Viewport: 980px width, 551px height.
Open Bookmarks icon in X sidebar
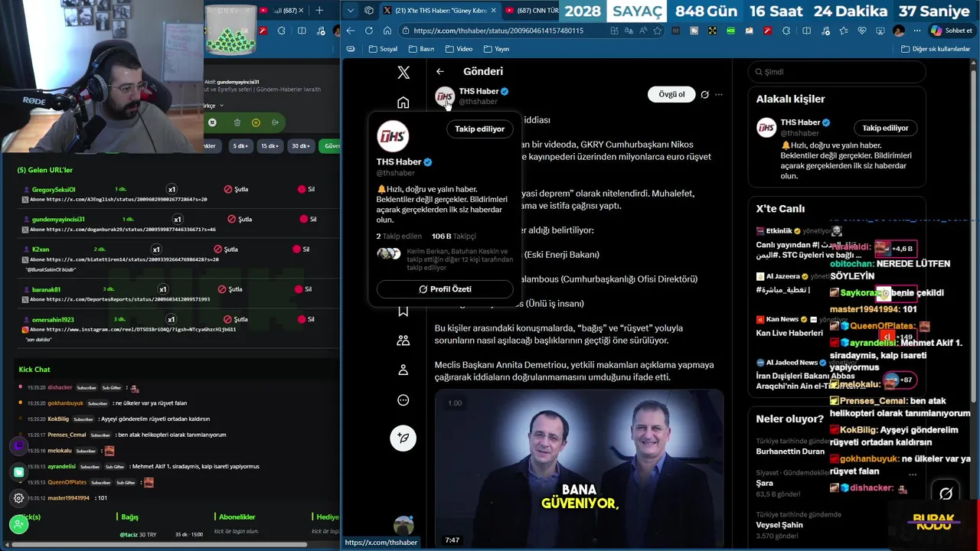pyautogui.click(x=403, y=311)
